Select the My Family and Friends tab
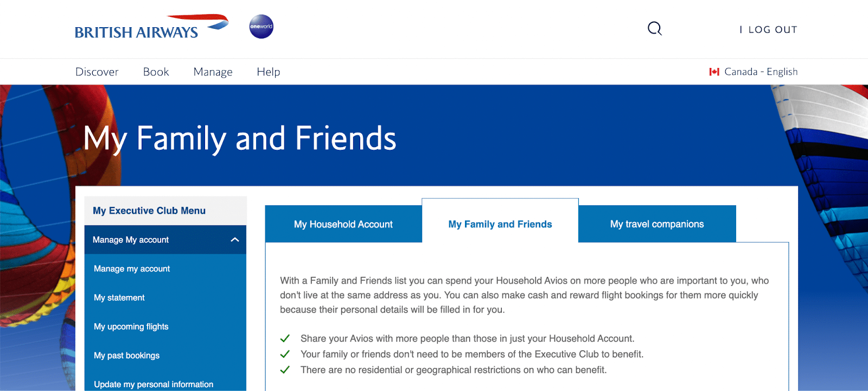The image size is (868, 391). point(500,224)
